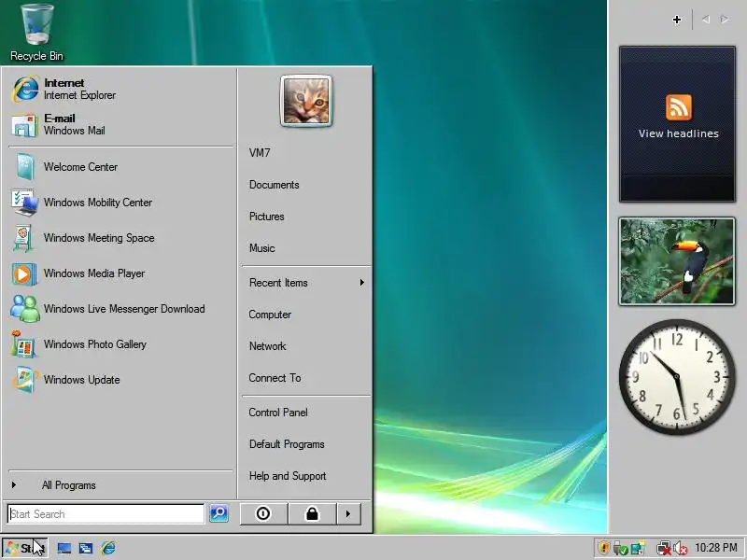
Task: Open Windows Update
Action: pos(121,380)
